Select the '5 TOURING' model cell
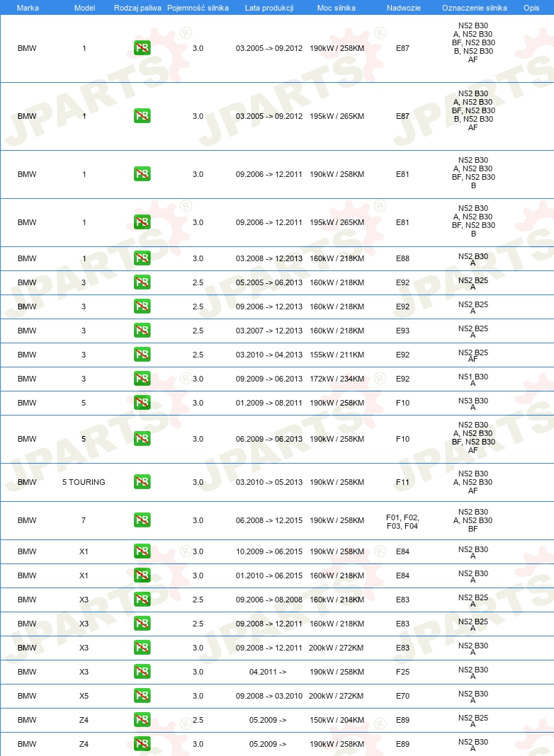Image resolution: width=554 pixels, height=756 pixels. click(84, 482)
